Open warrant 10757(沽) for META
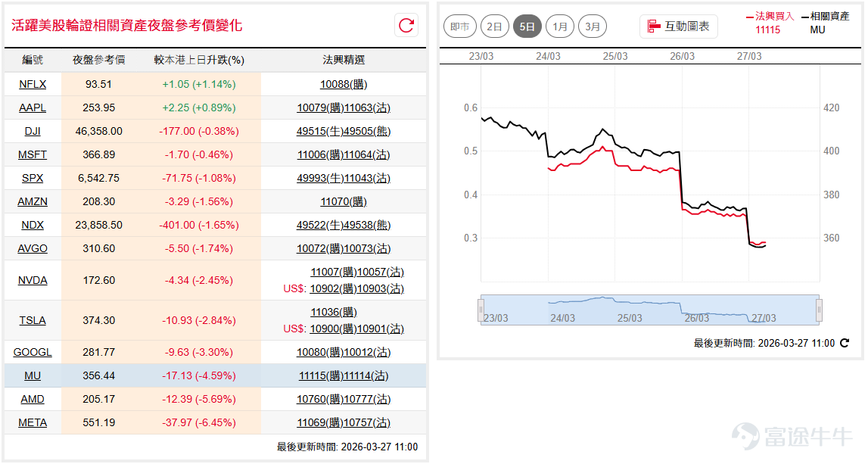The image size is (868, 464). [367, 422]
